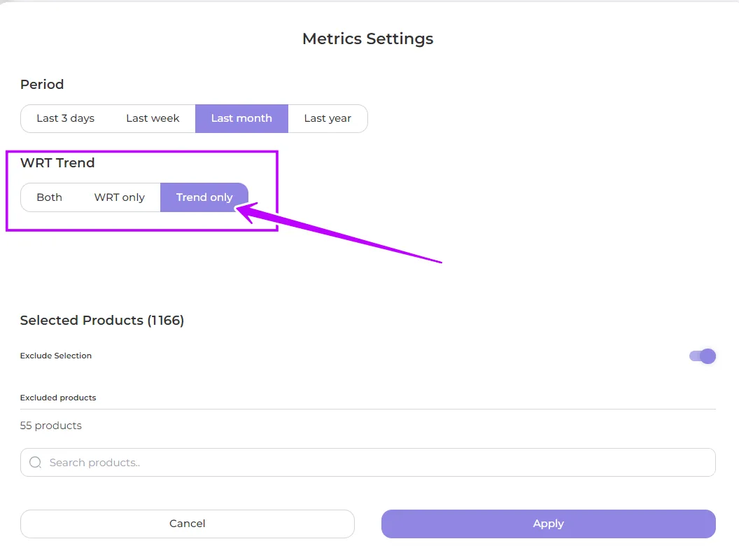This screenshot has width=739, height=560.
Task: Click the Period section heading
Action: tap(42, 84)
